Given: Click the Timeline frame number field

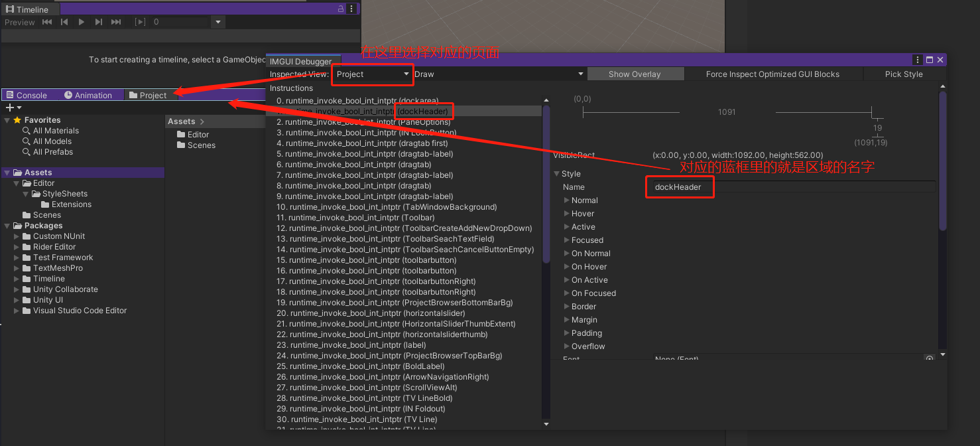Looking at the screenshot, I should pyautogui.click(x=180, y=22).
